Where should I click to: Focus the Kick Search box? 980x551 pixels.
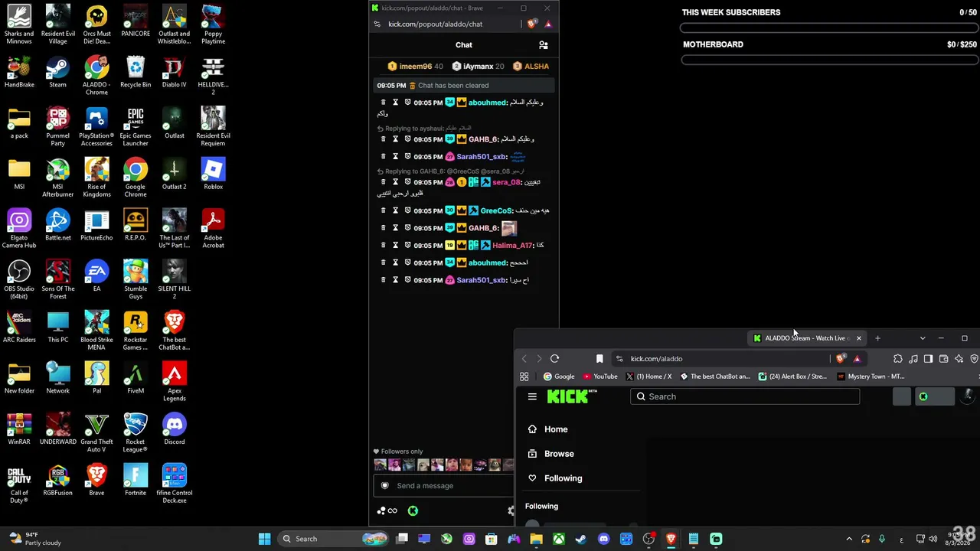pos(745,396)
